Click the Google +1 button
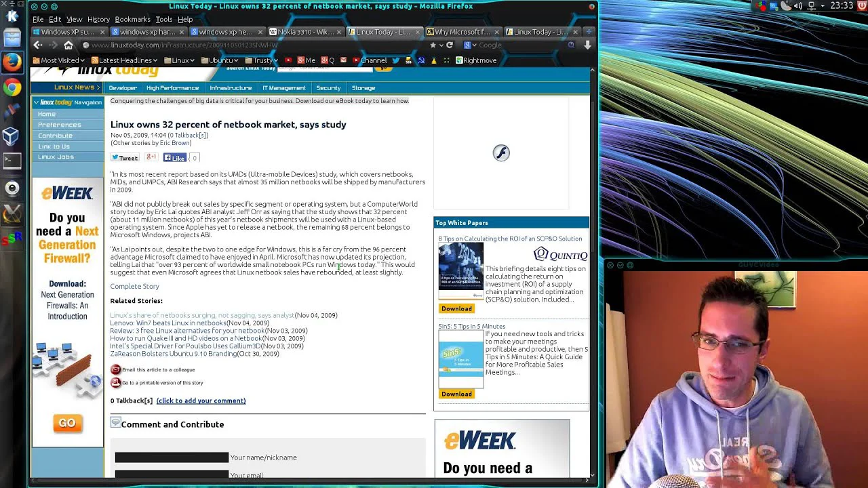Image resolution: width=868 pixels, height=488 pixels. click(151, 157)
